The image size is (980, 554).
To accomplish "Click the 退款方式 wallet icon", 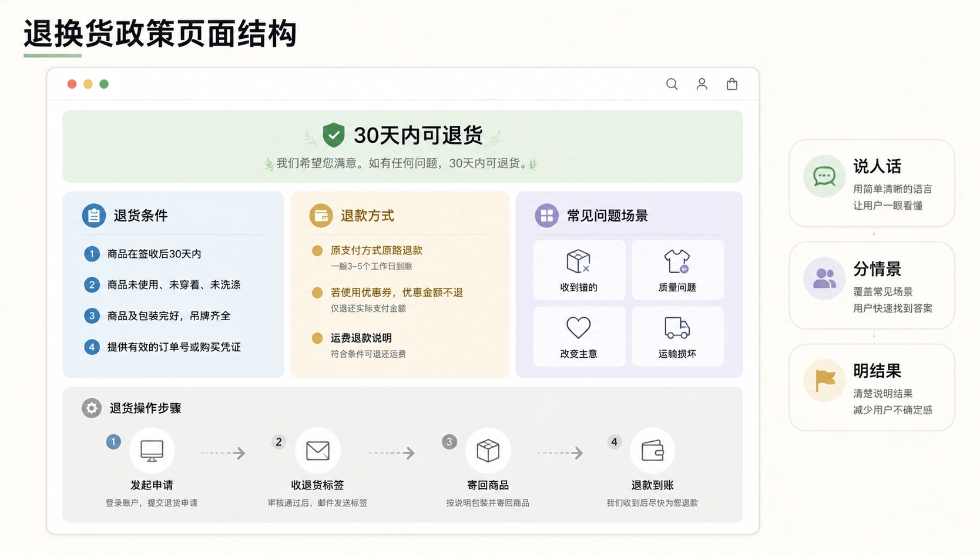I will 321,216.
